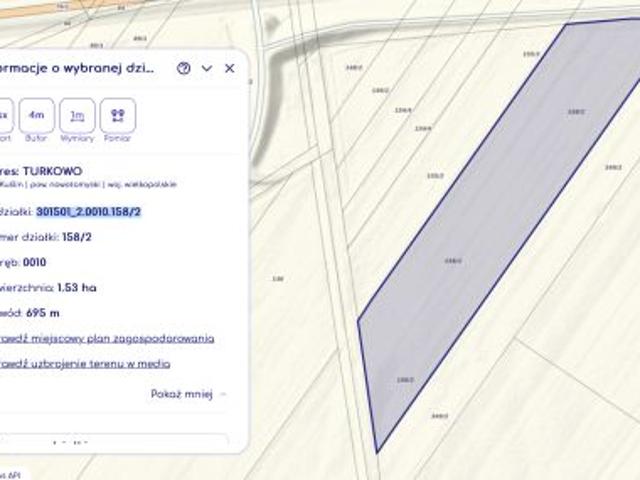
Task: Select the Pomiar measurement tool
Action: [x=118, y=116]
